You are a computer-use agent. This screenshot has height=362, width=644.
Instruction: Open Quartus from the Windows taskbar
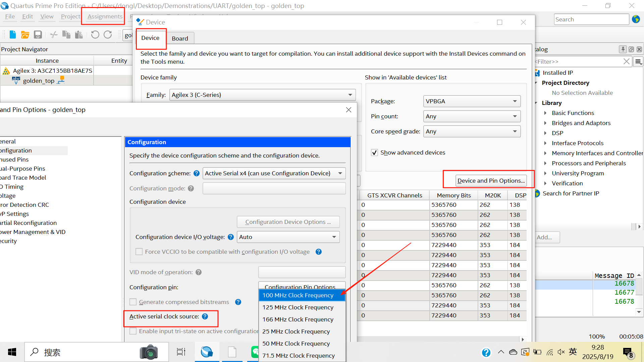point(207,352)
